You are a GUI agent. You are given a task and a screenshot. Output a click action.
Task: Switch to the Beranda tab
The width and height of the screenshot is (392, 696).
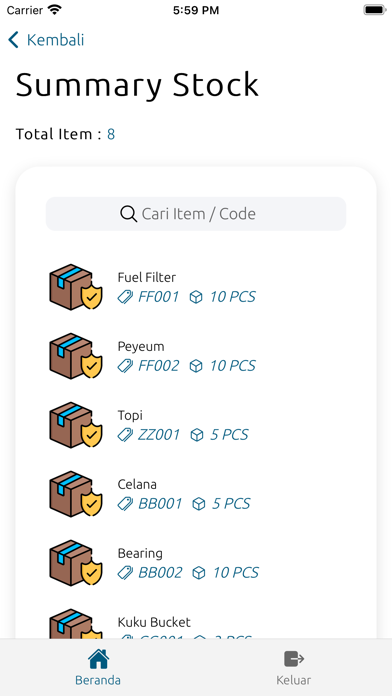tap(98, 667)
